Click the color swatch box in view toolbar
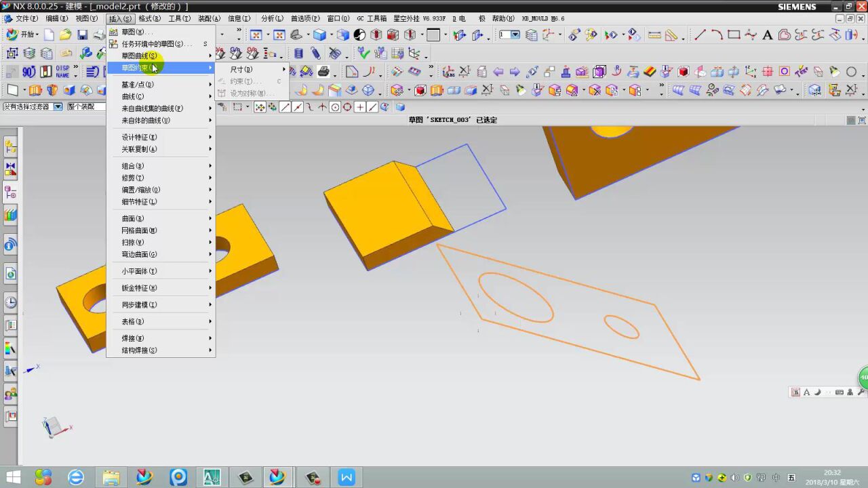 [433, 35]
